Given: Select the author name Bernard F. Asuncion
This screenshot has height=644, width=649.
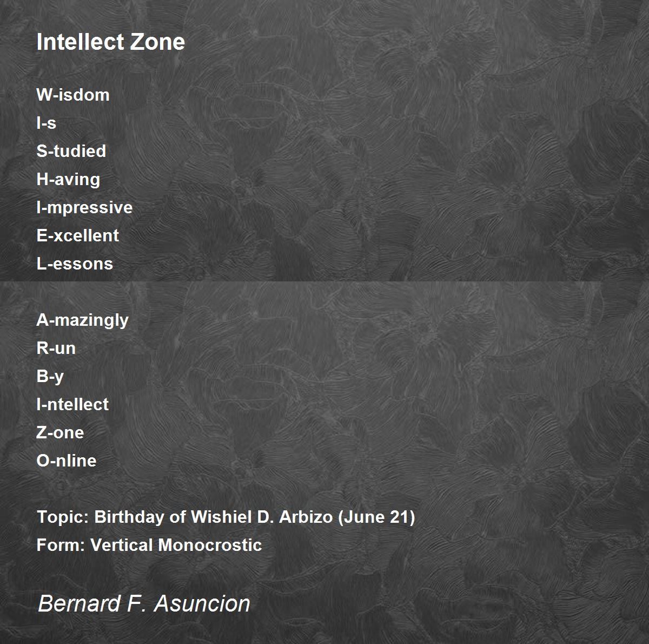Looking at the screenshot, I should pyautogui.click(x=144, y=603).
